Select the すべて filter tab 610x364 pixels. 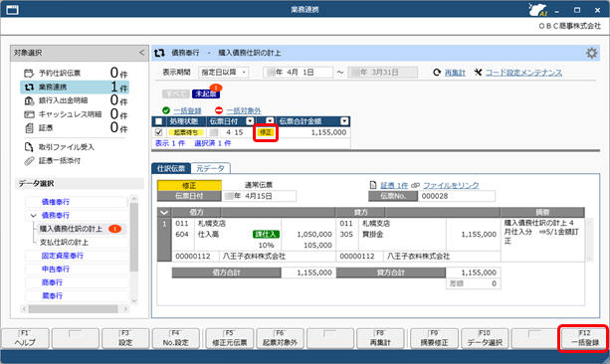[176, 93]
